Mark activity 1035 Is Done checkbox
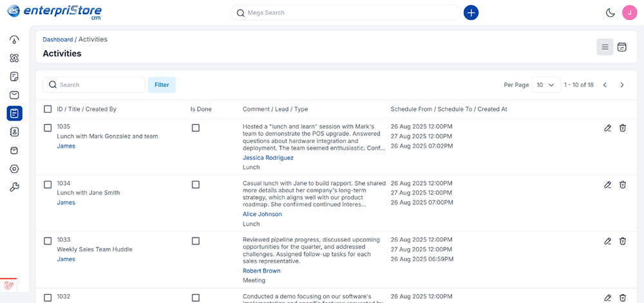The height and width of the screenshot is (303, 644). pyautogui.click(x=196, y=128)
